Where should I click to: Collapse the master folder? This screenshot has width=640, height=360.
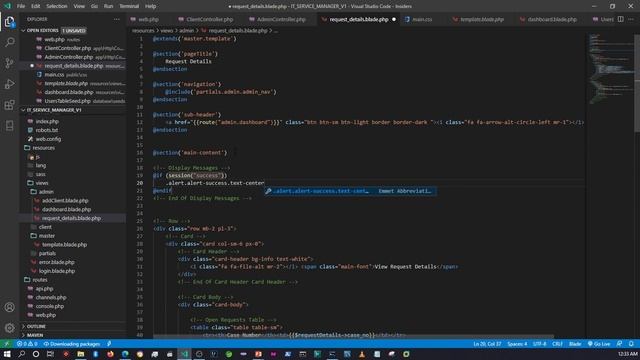(x=47, y=236)
